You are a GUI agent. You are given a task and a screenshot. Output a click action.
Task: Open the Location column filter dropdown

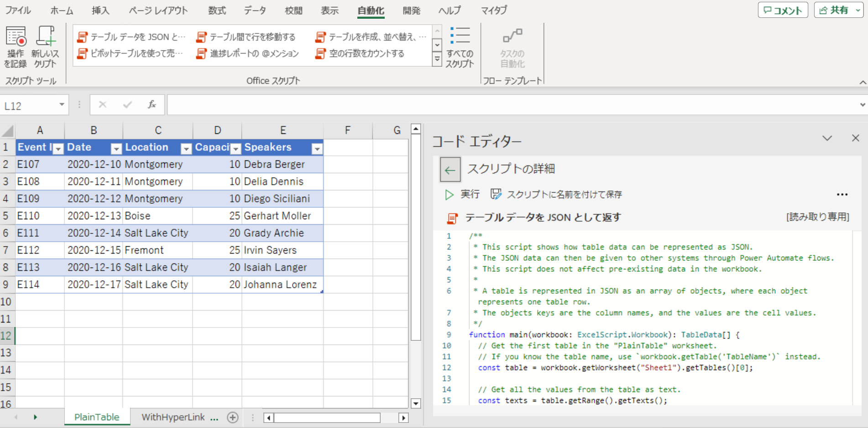tap(186, 148)
